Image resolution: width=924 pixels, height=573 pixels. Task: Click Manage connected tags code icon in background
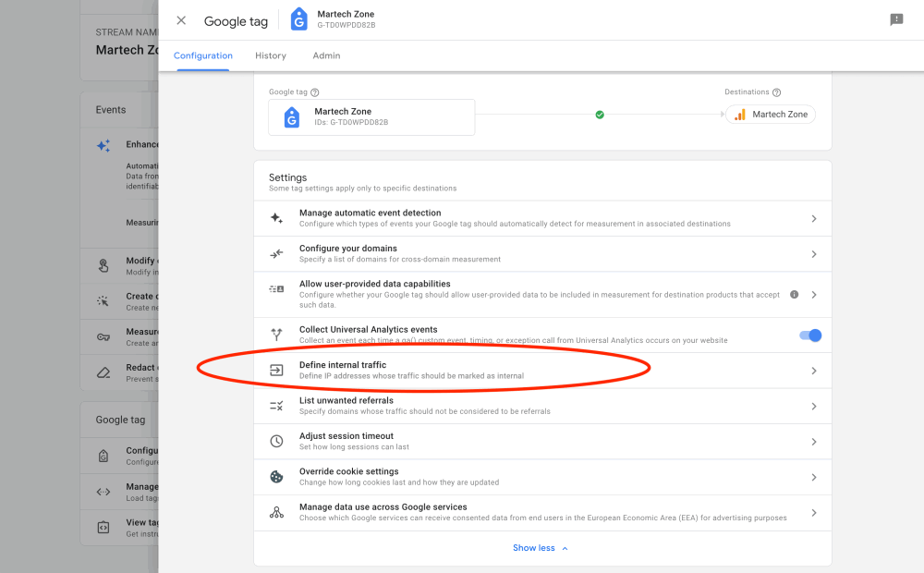(103, 492)
